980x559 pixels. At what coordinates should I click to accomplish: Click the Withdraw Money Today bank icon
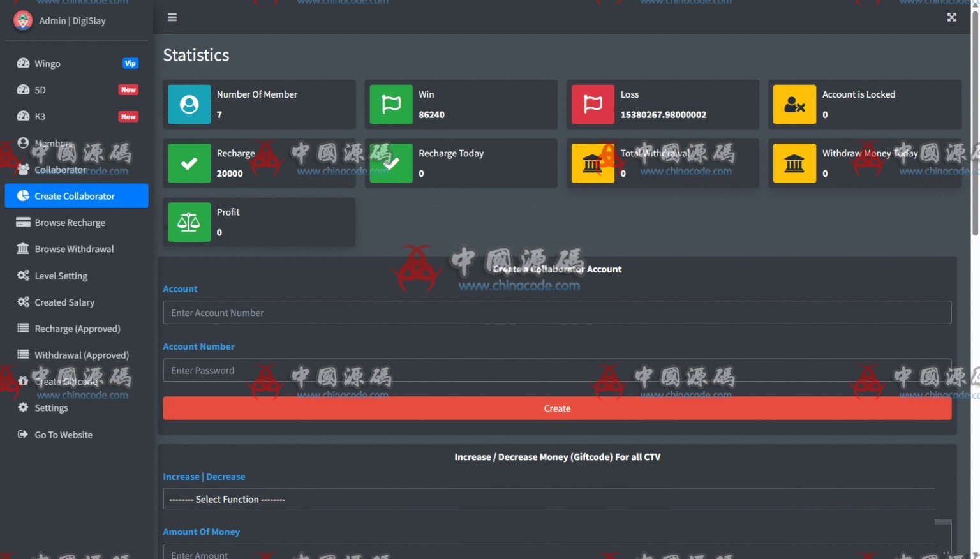794,163
